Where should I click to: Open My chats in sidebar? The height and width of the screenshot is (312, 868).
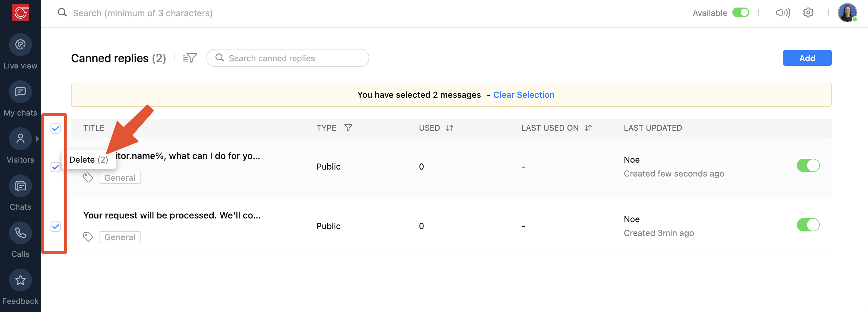click(20, 92)
